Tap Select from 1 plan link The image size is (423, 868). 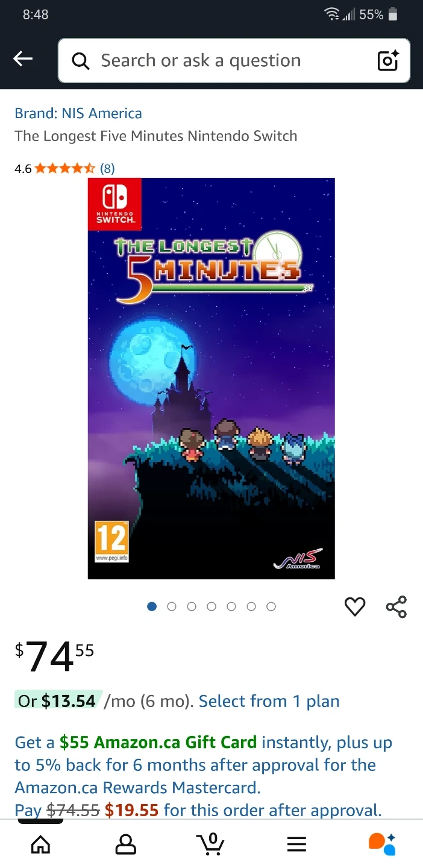point(269,701)
